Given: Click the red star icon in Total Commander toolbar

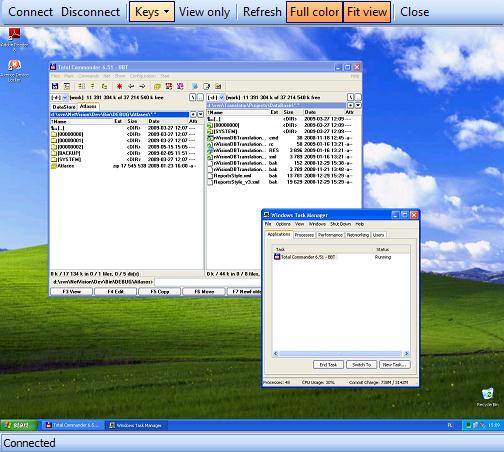Looking at the screenshot, I should [119, 86].
